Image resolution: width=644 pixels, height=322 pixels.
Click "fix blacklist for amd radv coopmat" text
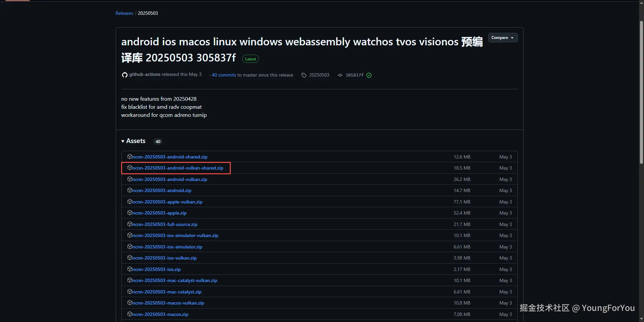pos(161,107)
